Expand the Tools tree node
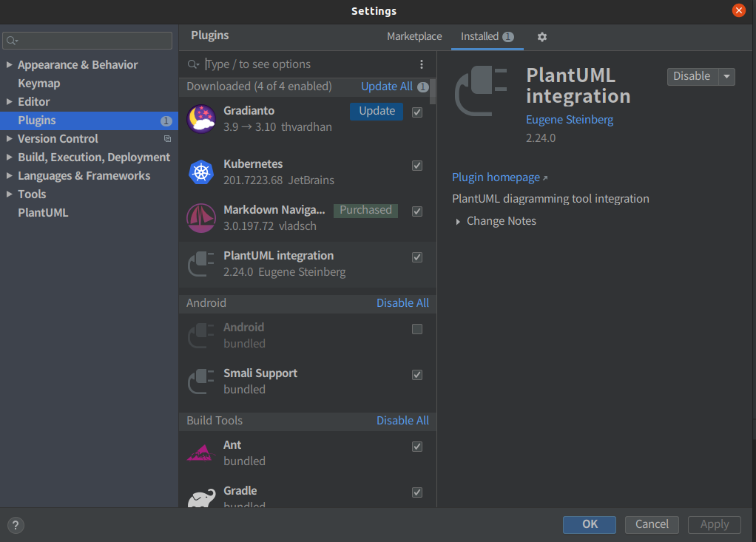This screenshot has height=542, width=756. 9,194
